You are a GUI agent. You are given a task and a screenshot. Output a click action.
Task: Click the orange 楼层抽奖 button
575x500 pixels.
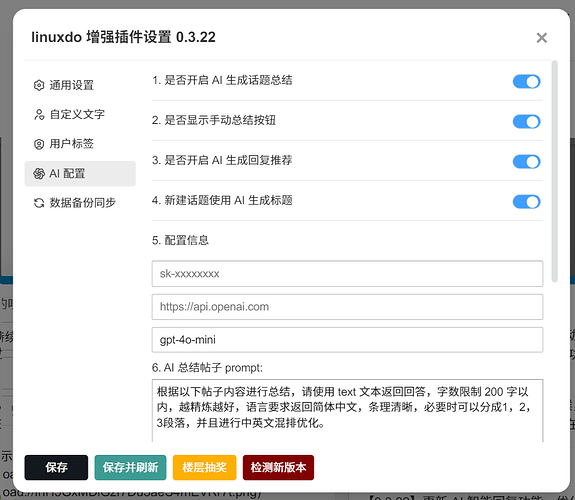[204, 467]
